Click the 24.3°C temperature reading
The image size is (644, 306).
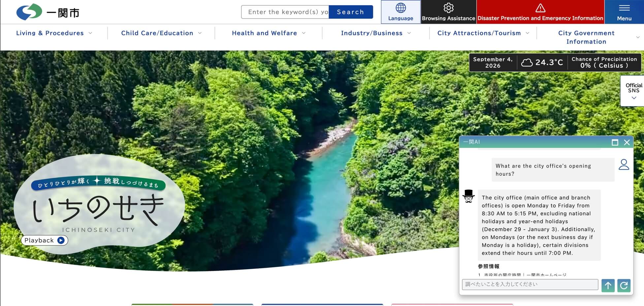pos(549,62)
